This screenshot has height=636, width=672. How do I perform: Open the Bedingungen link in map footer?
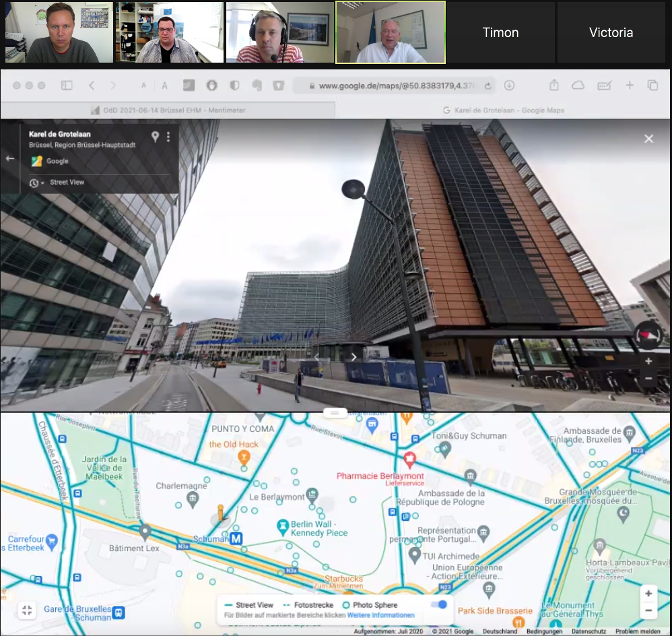point(544,631)
